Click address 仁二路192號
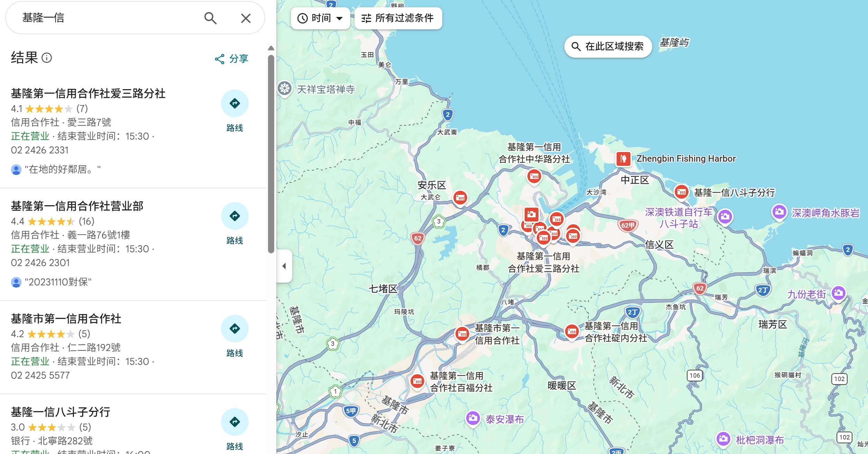Viewport: 868px width, 454px height. pos(94,348)
